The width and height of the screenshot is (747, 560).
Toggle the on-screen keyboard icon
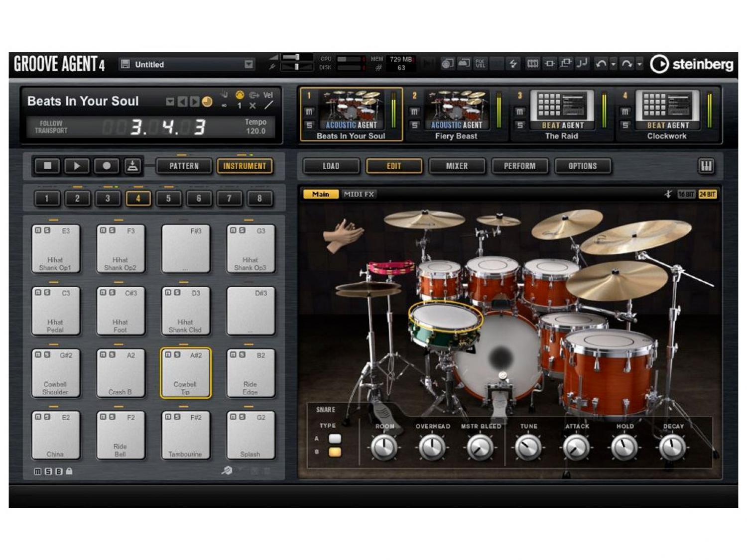click(706, 166)
